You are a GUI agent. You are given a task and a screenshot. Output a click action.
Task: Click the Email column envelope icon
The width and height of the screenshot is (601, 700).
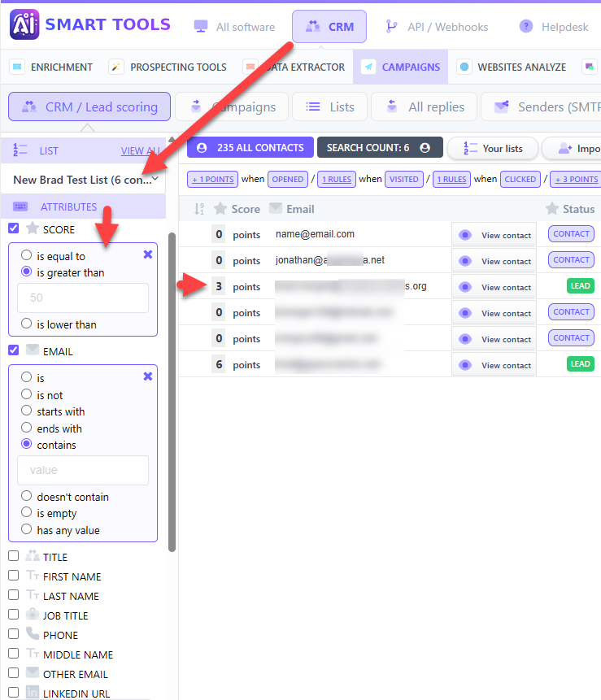[x=276, y=207]
